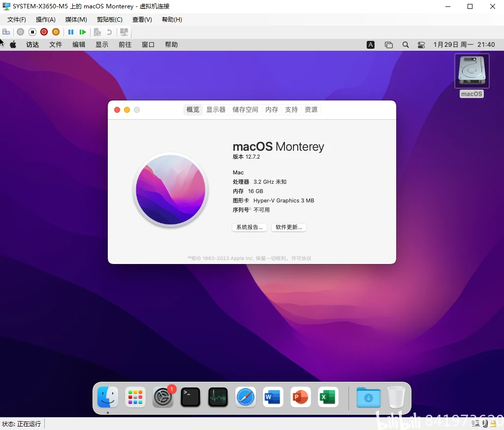The width and height of the screenshot is (504, 430).
Task: Launch Activity Monitor from the Dock
Action: point(218,397)
